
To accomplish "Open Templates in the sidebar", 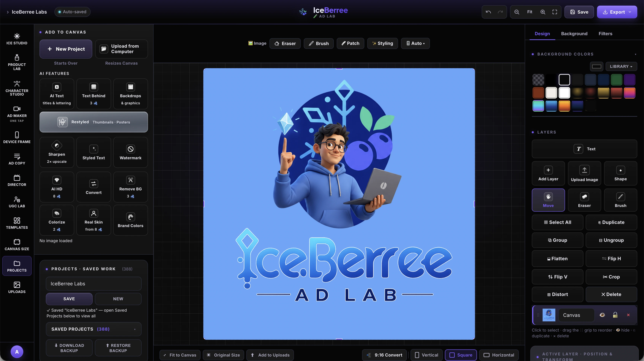I will click(17, 223).
